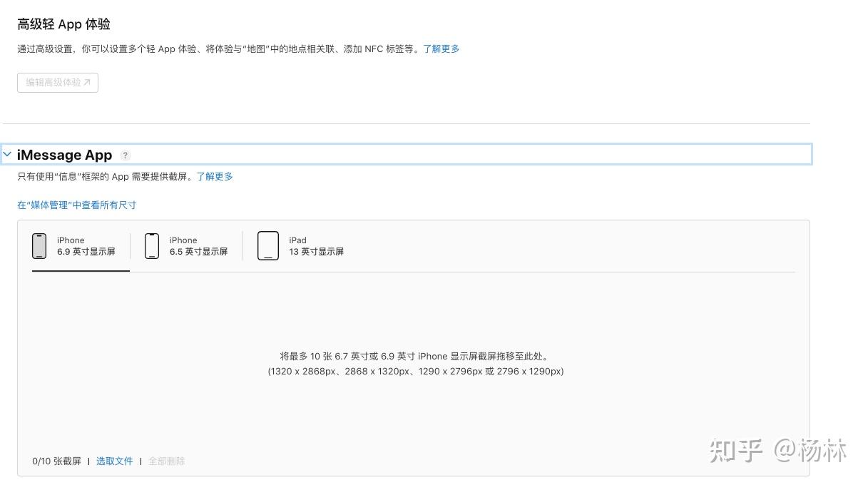Open the iMessage App help question mark
This screenshot has height=485, width=868.
click(126, 155)
